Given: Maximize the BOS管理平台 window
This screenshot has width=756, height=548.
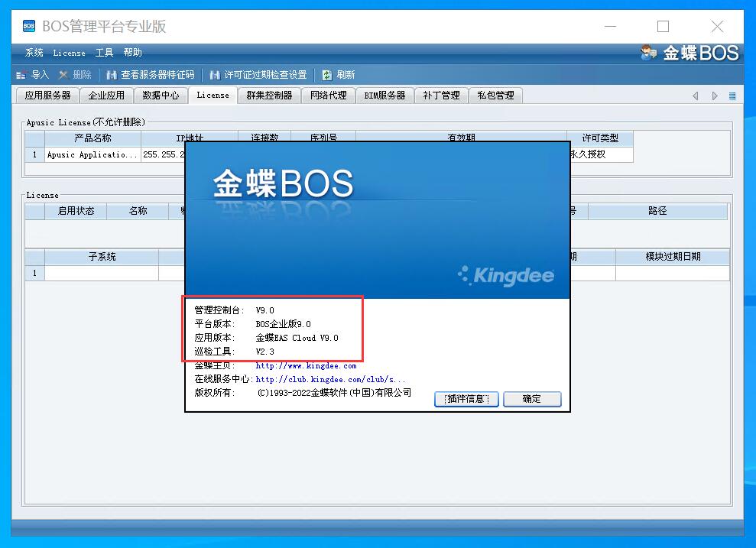Looking at the screenshot, I should click(663, 27).
